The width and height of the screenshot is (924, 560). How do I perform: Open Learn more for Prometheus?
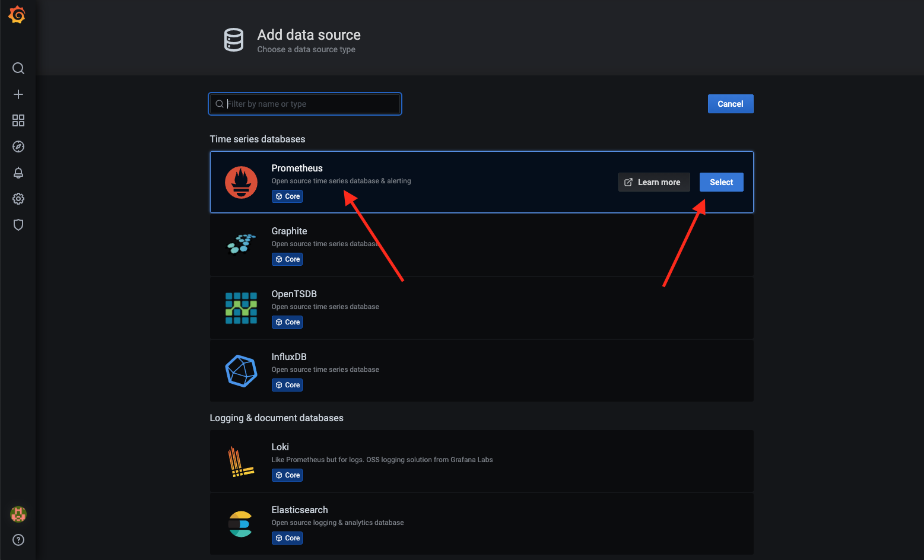point(654,182)
